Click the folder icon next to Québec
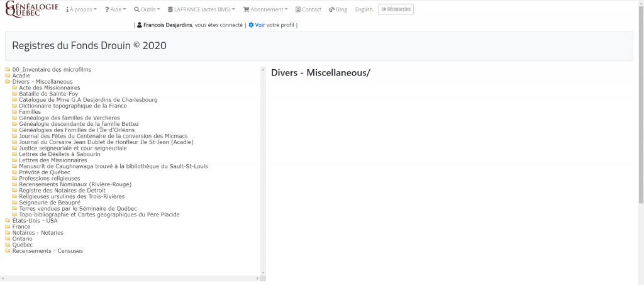Screen dimensions: 644x285 click(8, 245)
